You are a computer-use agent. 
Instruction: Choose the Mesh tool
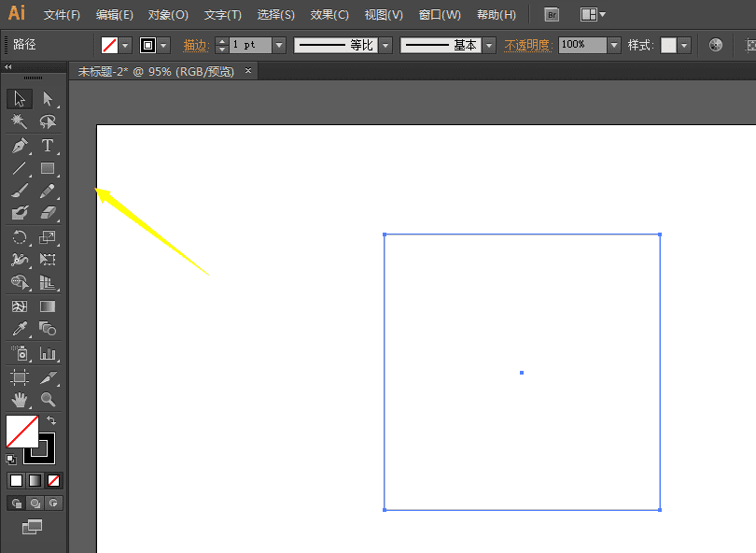[20, 306]
